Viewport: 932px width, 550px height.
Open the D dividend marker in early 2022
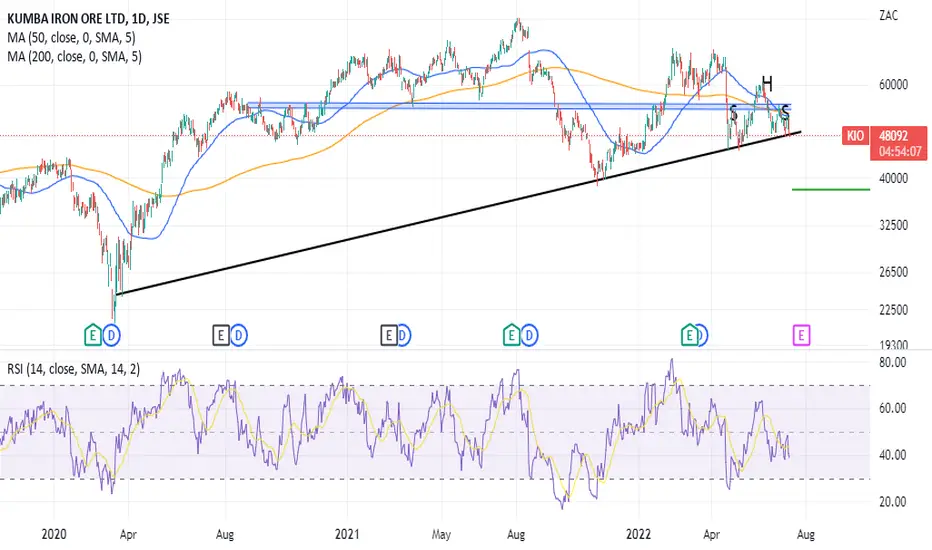point(703,335)
